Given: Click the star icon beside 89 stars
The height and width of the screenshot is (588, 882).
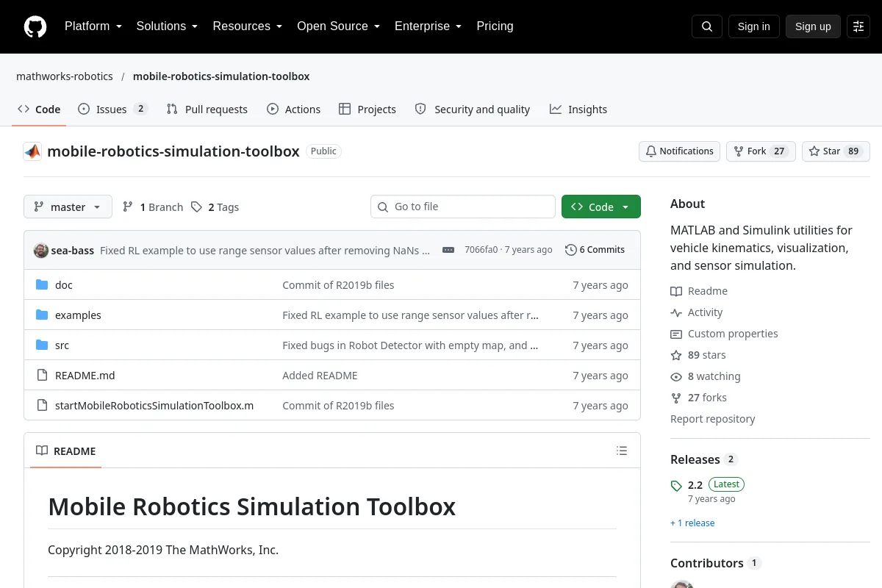Looking at the screenshot, I should pyautogui.click(x=676, y=355).
